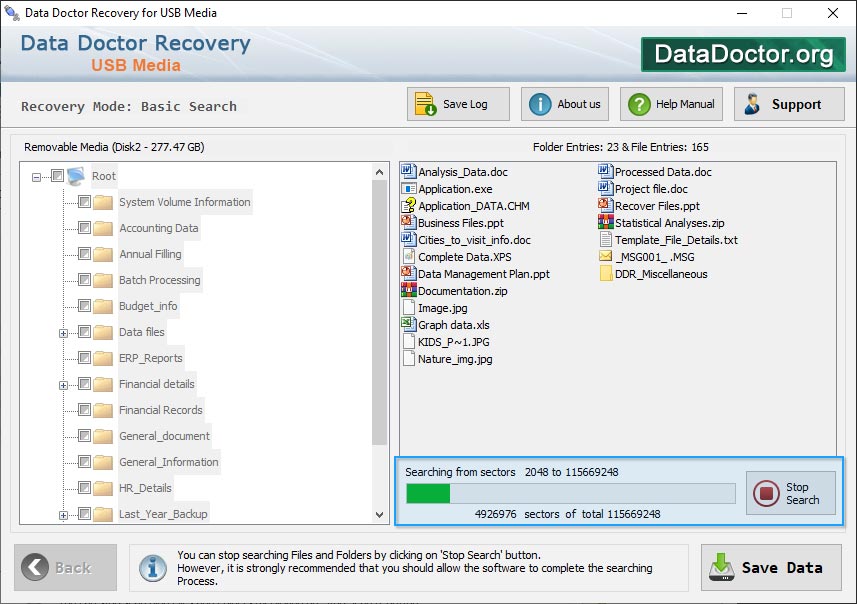Viewport: 857px width, 604px height.
Task: Click the folder tree vertical scrollbar thumb
Action: tap(379, 313)
